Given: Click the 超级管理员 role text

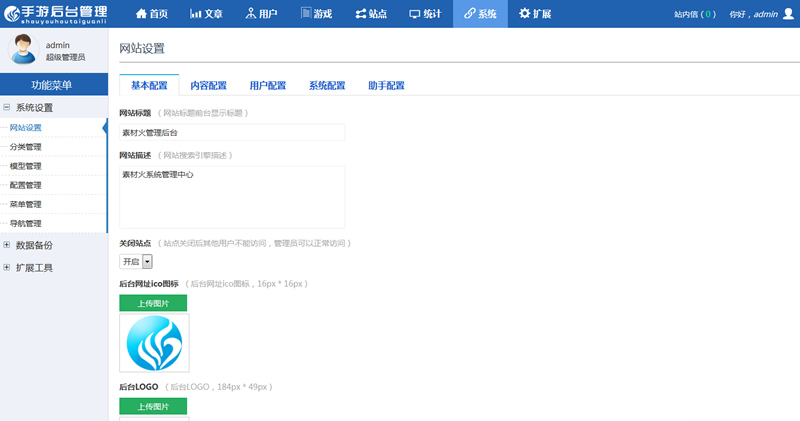Looking at the screenshot, I should pos(65,58).
